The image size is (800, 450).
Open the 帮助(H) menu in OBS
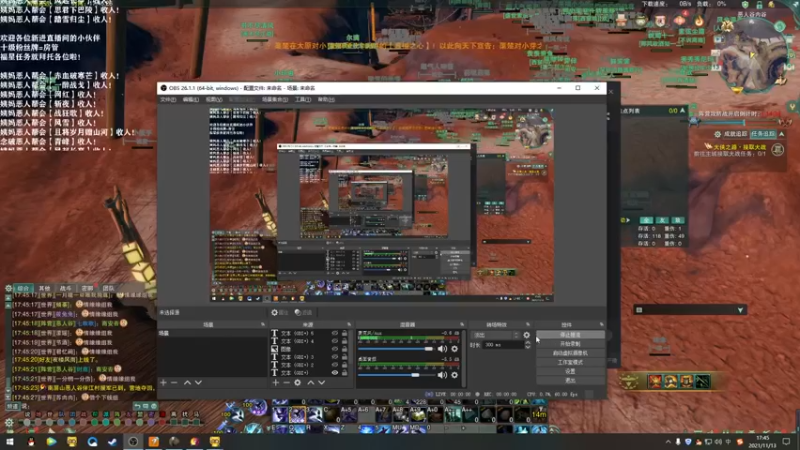coord(326,99)
